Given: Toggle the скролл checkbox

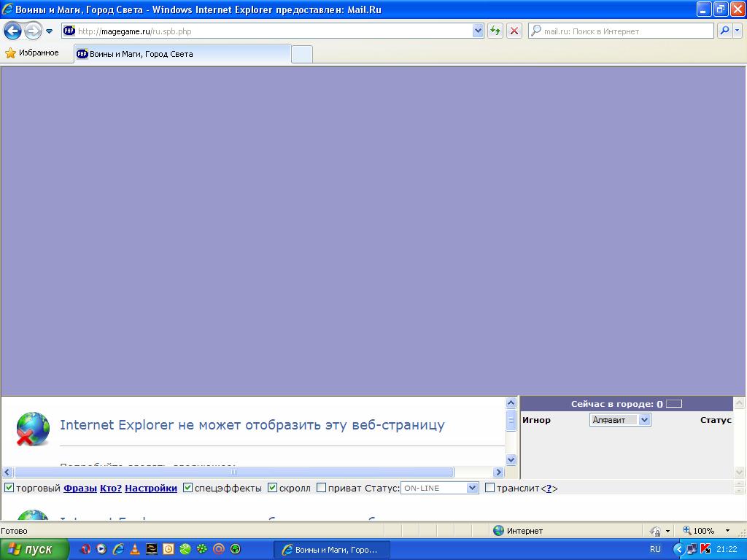Looking at the screenshot, I should [273, 488].
